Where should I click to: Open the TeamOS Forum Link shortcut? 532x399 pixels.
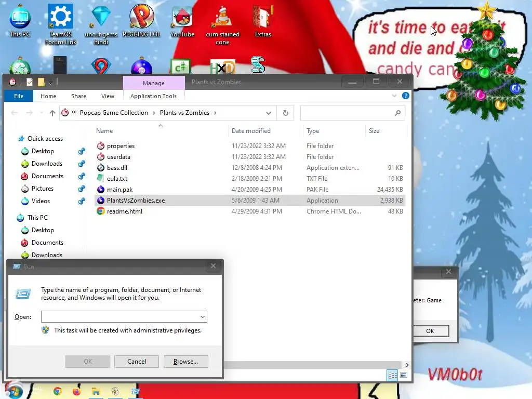coord(61,24)
